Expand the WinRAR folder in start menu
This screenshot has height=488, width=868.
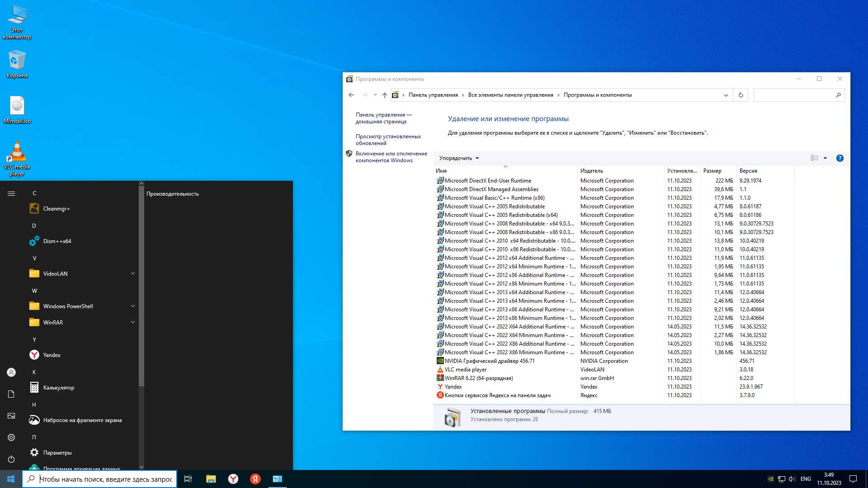click(x=133, y=323)
